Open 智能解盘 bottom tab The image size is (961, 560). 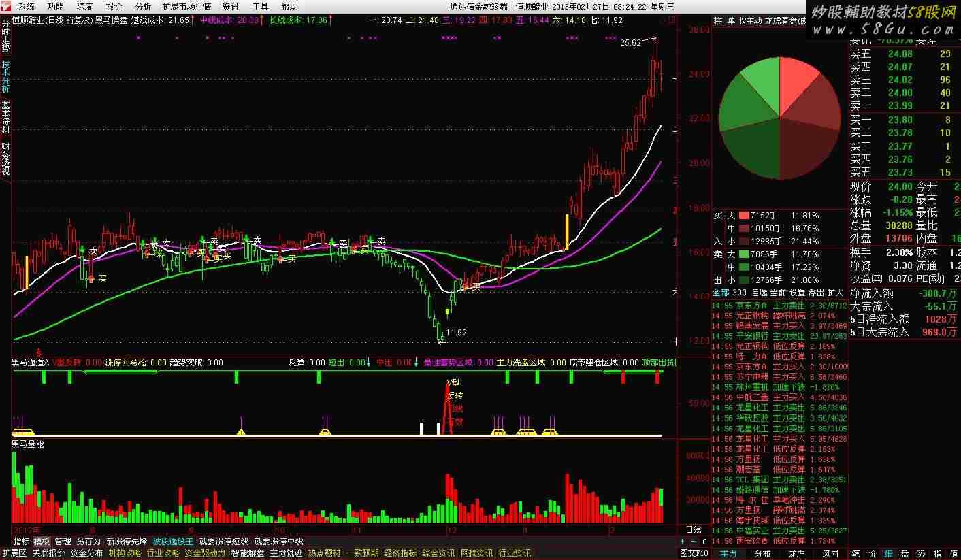coord(247,554)
